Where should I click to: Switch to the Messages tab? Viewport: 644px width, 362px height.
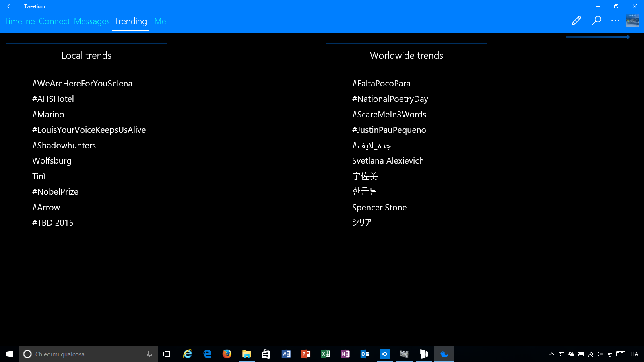(x=92, y=21)
